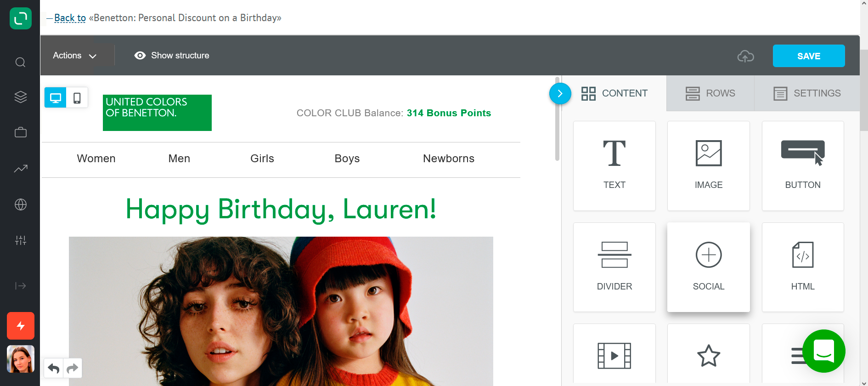Open the green chat widget

tap(824, 351)
